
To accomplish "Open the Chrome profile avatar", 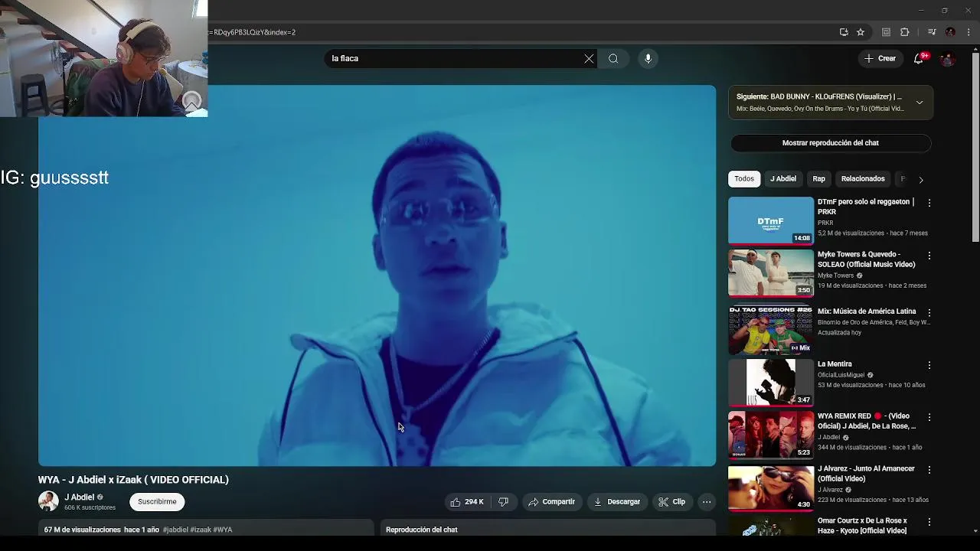I will click(x=950, y=32).
